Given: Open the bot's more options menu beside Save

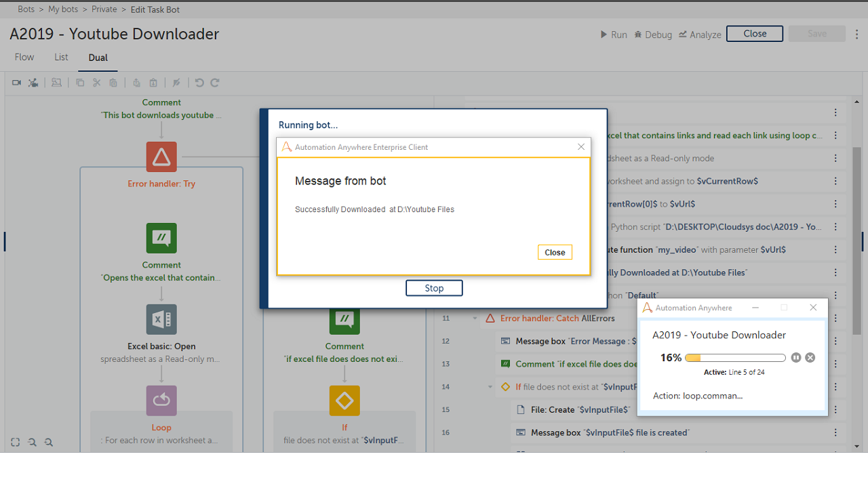Looking at the screenshot, I should coord(857,34).
